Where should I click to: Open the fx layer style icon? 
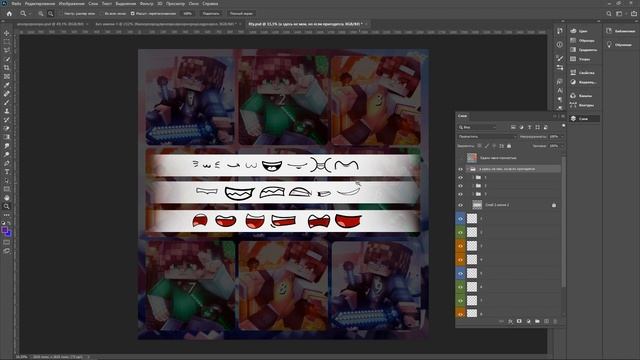pyautogui.click(x=510, y=322)
